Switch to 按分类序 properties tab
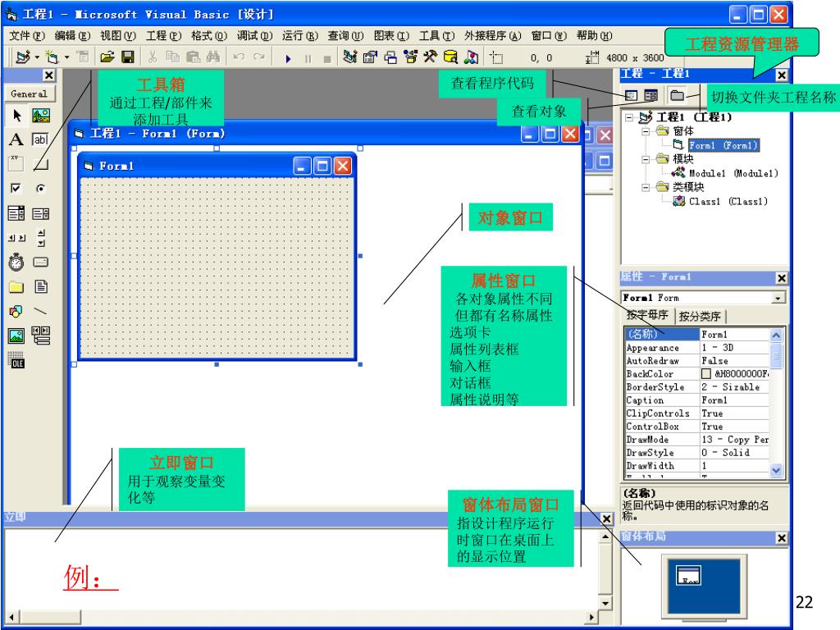 tap(700, 317)
